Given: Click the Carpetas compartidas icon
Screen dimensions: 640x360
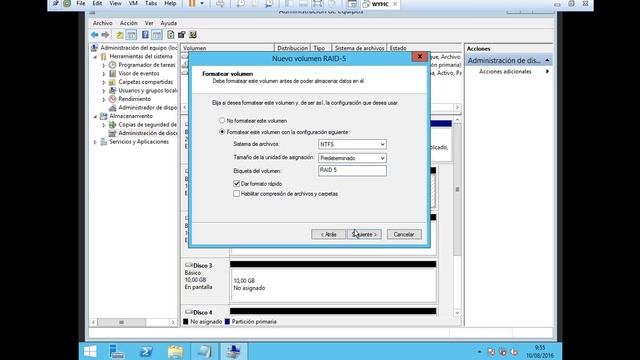Looking at the screenshot, I should click(113, 82).
